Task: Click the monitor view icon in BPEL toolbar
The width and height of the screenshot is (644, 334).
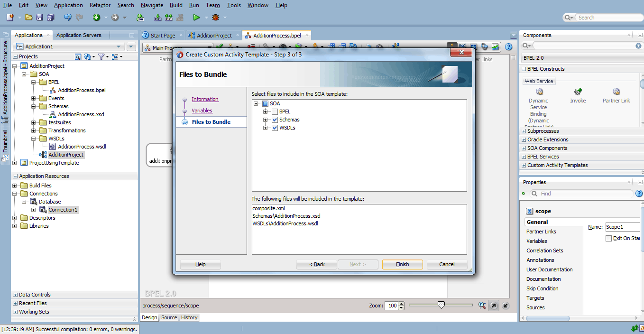Action: (474, 47)
